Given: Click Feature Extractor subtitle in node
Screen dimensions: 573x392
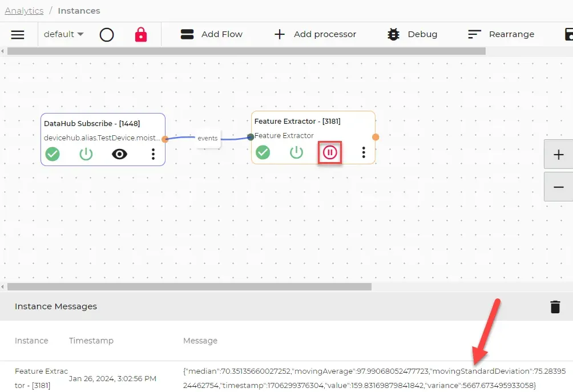Looking at the screenshot, I should (284, 136).
